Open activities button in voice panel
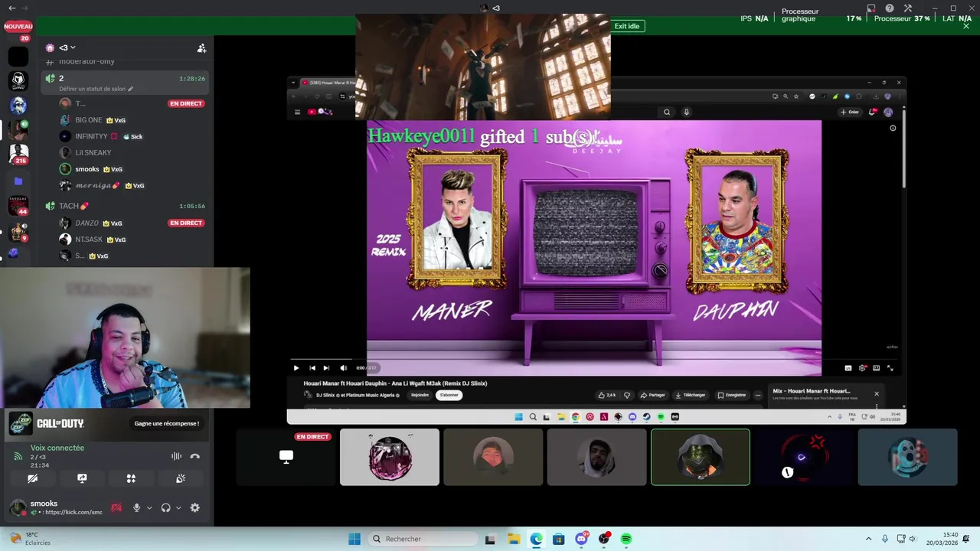Viewport: 980px width, 551px height. click(131, 478)
